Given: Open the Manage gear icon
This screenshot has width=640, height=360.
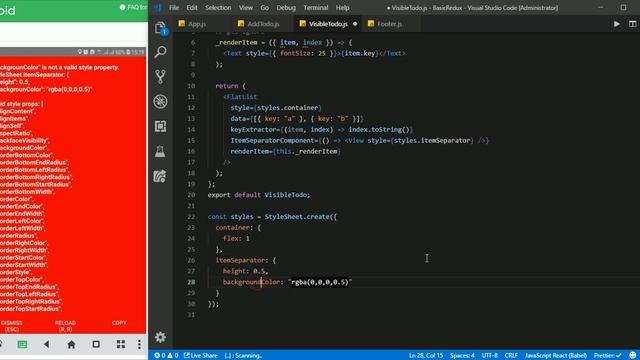Looking at the screenshot, I should coord(160,337).
